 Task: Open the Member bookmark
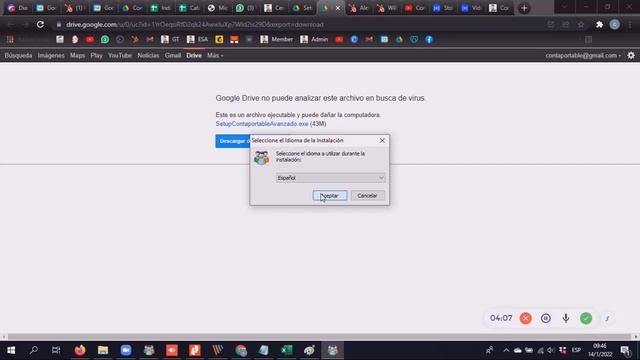(277, 40)
